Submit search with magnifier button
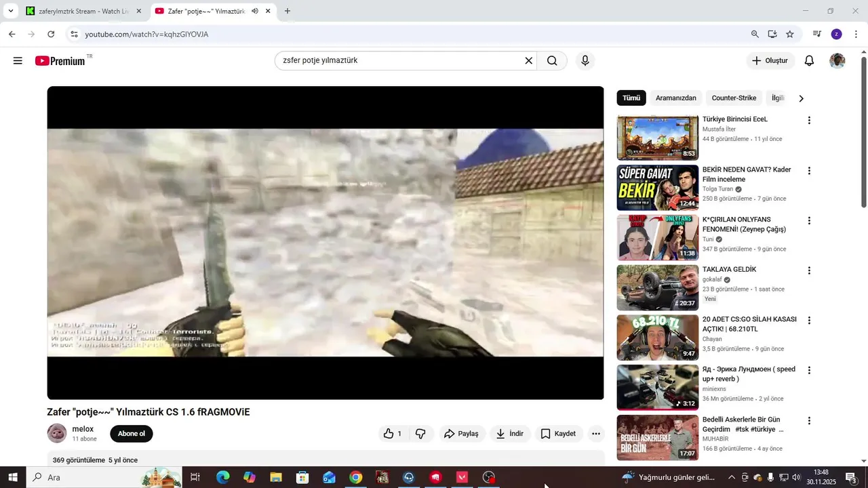 coord(552,61)
